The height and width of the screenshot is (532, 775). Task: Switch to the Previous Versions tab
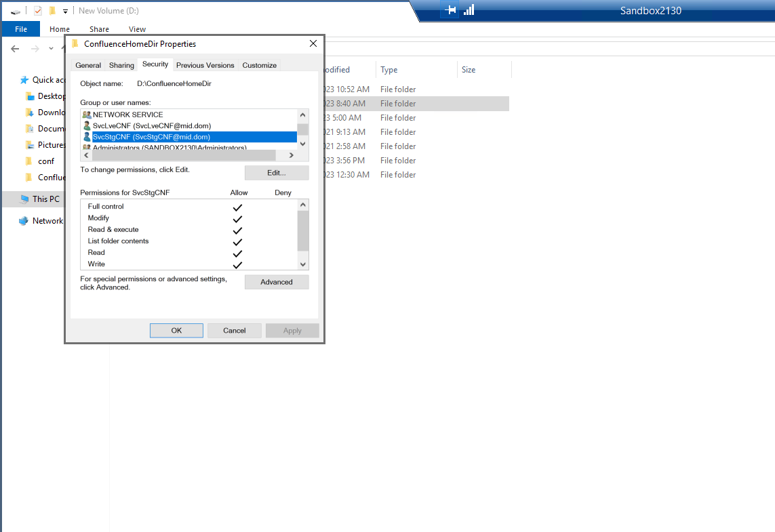pos(205,65)
